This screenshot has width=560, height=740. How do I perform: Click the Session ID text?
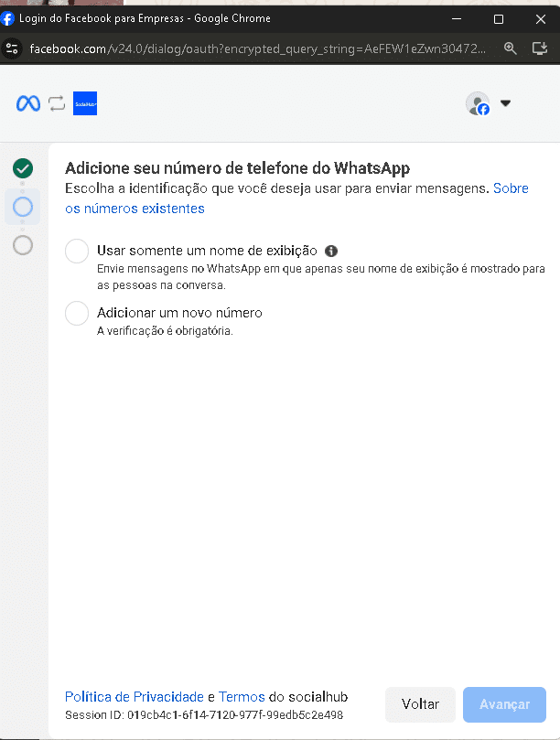coord(204,715)
